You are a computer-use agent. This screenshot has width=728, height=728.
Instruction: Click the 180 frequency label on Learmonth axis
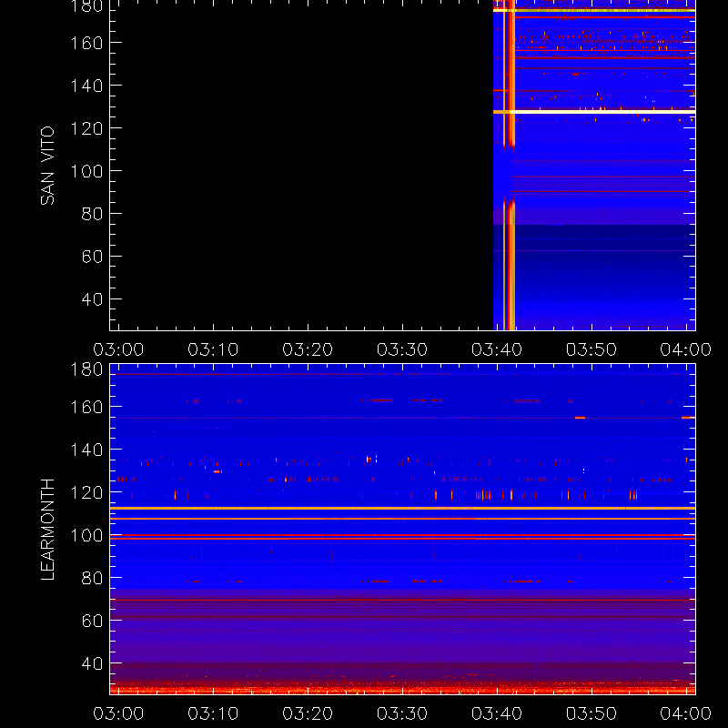[86, 369]
